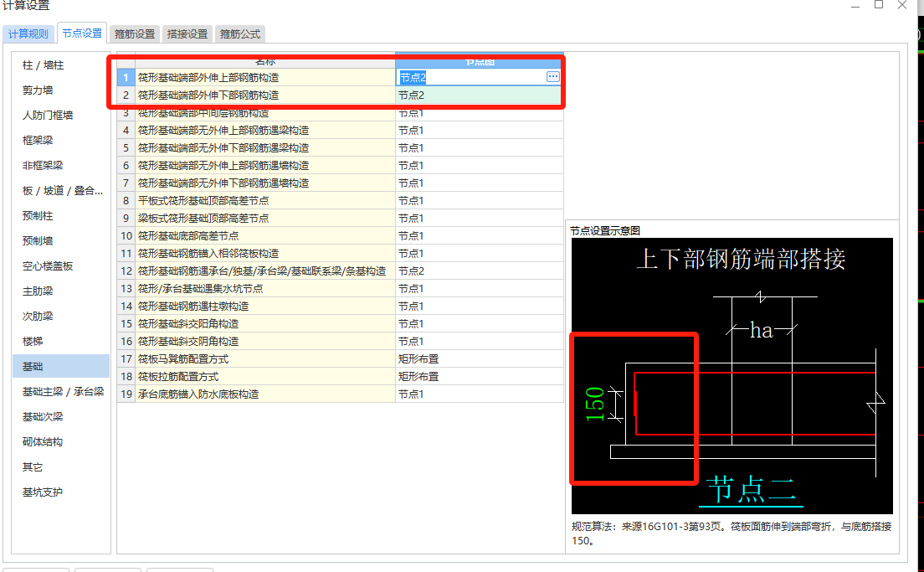Click 矩形布置 value for 筏板拉筋配置方式

(479, 377)
